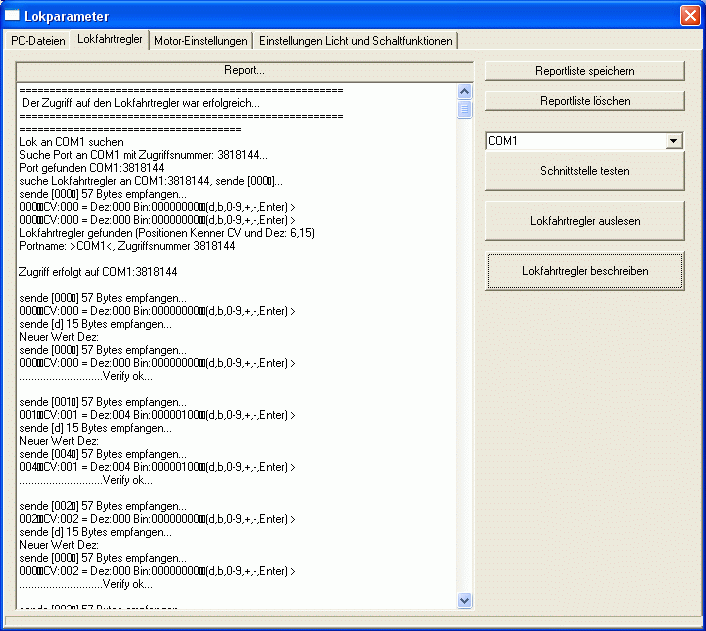Click the Report... column header
Viewport: 706px width, 631px height.
(x=244, y=71)
